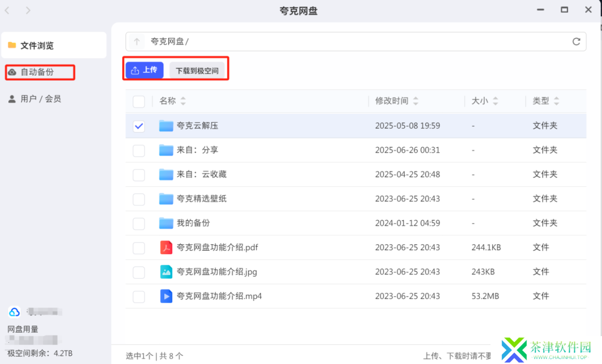This screenshot has height=364, width=602.
Task: Check the box for 夸克精选壁纸
Action: 139,199
